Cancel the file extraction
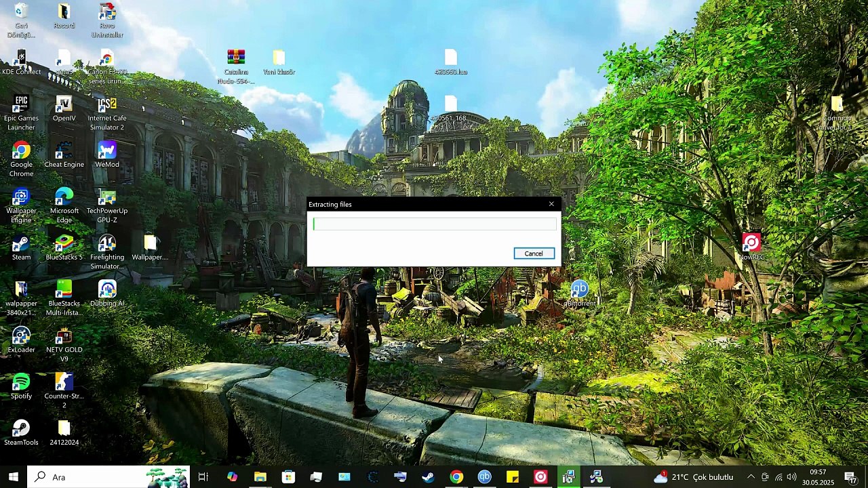868x488 pixels. point(534,253)
